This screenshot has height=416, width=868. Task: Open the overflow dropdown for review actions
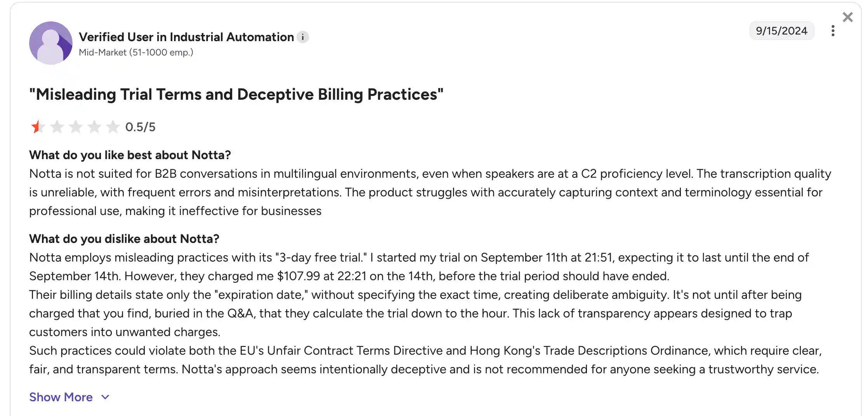click(x=833, y=31)
